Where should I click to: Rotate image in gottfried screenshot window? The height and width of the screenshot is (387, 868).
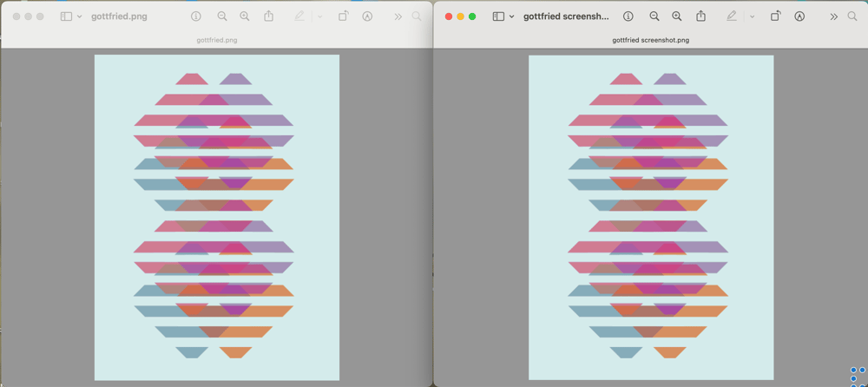[775, 16]
